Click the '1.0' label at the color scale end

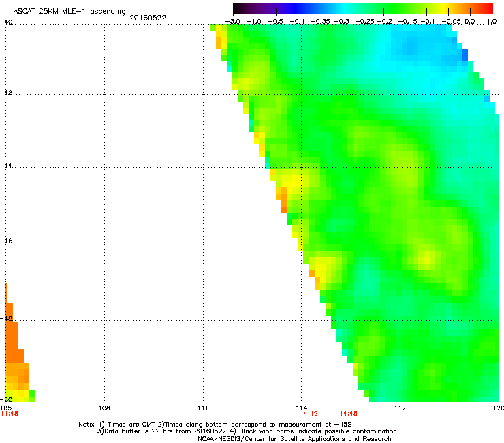[x=492, y=22]
